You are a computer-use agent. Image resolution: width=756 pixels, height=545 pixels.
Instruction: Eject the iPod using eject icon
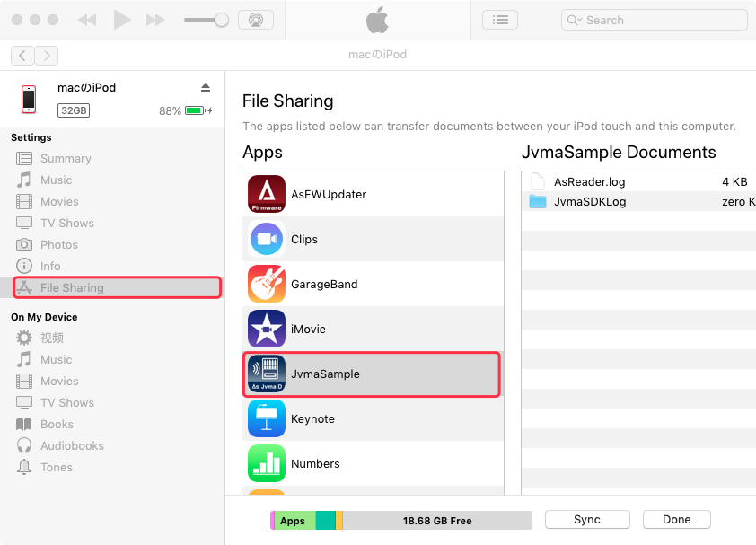pos(206,87)
